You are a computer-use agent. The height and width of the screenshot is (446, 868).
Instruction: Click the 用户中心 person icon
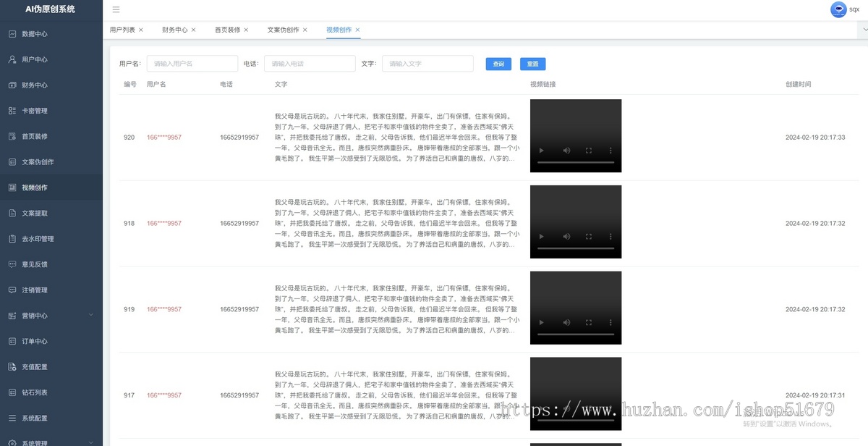pyautogui.click(x=12, y=59)
